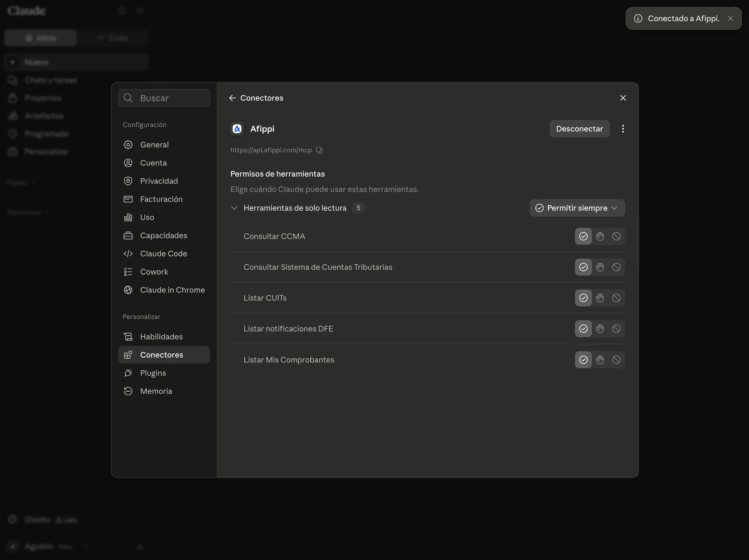Set Consultar CCMA to require approval
The height and width of the screenshot is (560, 749).
pos(600,237)
